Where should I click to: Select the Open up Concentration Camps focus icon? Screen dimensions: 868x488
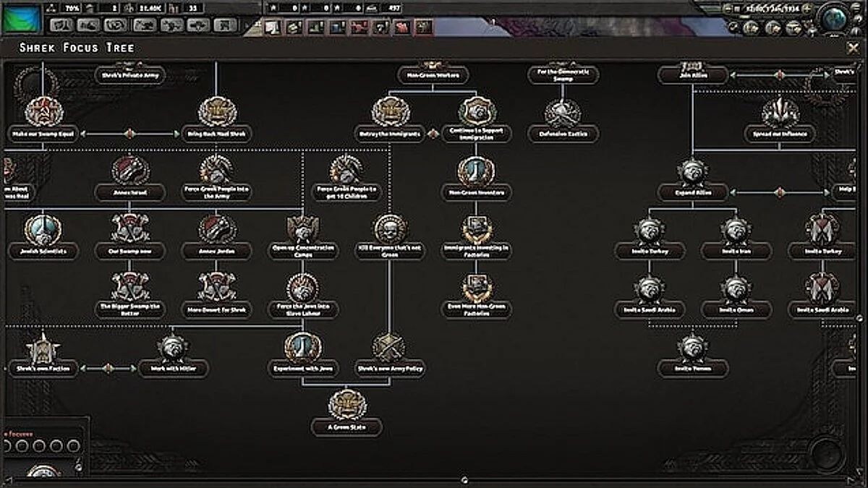click(x=302, y=228)
